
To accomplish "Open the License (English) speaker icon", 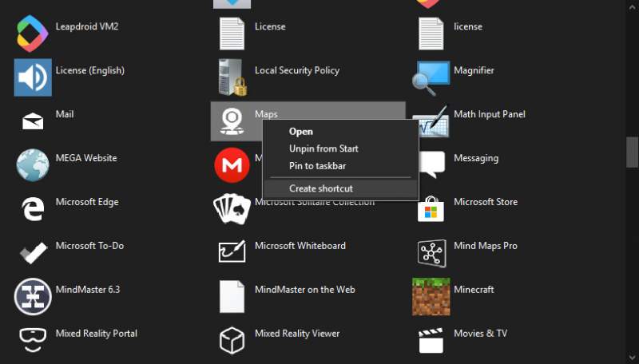I will point(33,77).
